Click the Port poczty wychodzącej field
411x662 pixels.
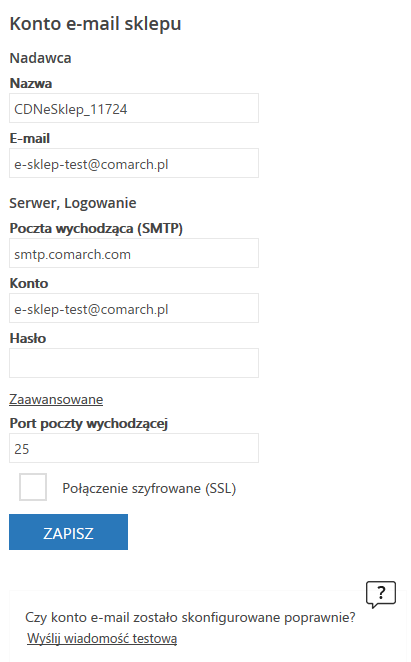134,448
